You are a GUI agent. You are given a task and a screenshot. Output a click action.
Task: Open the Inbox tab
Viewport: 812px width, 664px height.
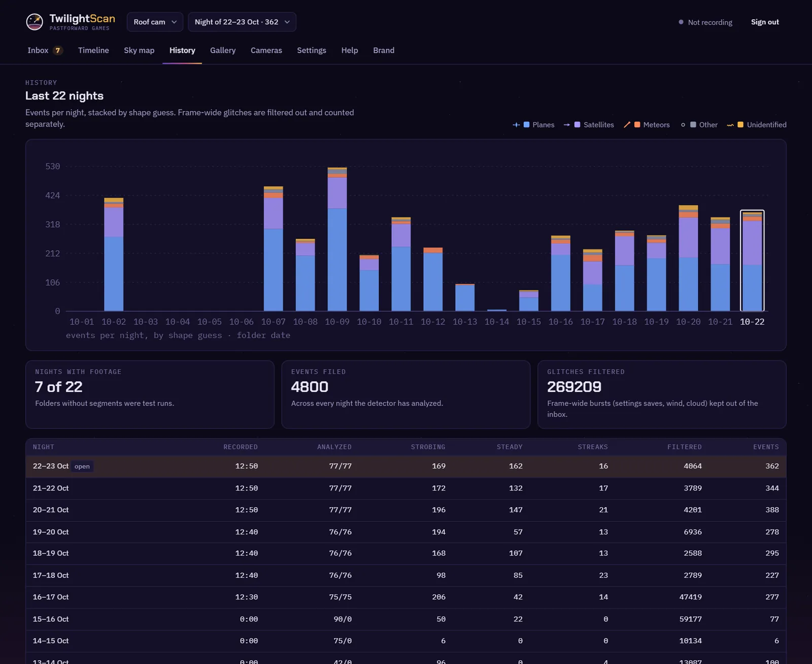pyautogui.click(x=45, y=50)
